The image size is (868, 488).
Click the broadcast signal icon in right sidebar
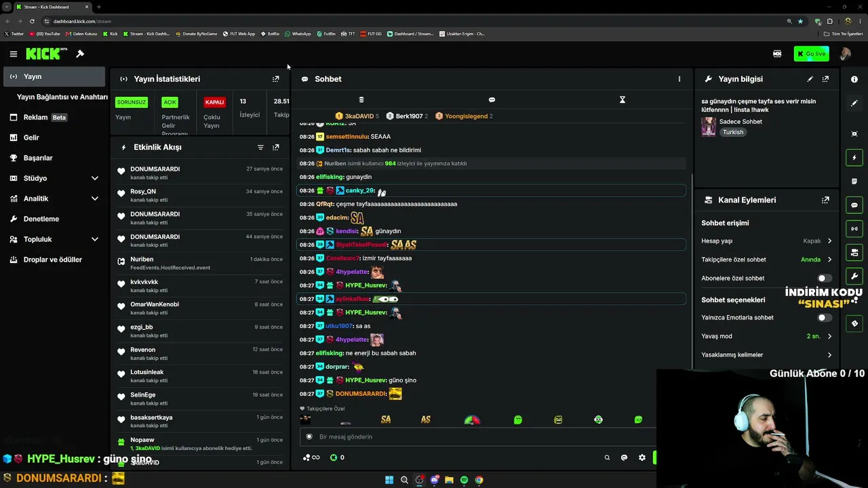tap(854, 229)
